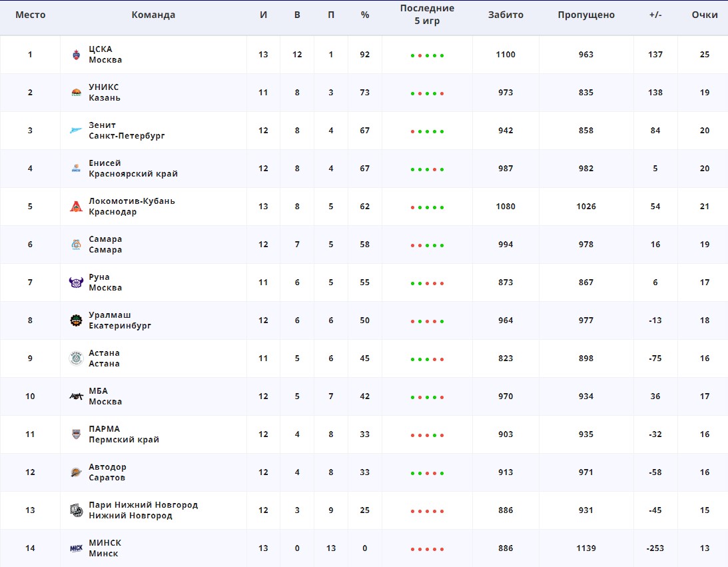Click the CSKA Moscow team logo
Image resolution: width=728 pixels, height=567 pixels.
pyautogui.click(x=76, y=55)
